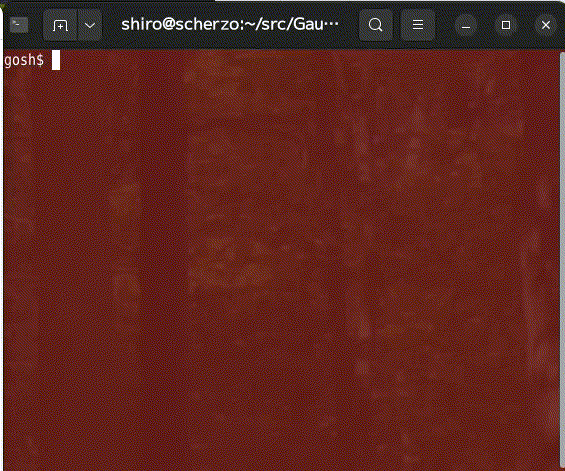Click the upper end of the scrollbar track

[x=562, y=58]
